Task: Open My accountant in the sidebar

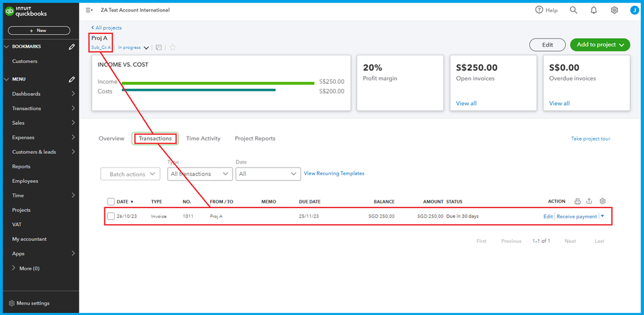Action: click(29, 239)
